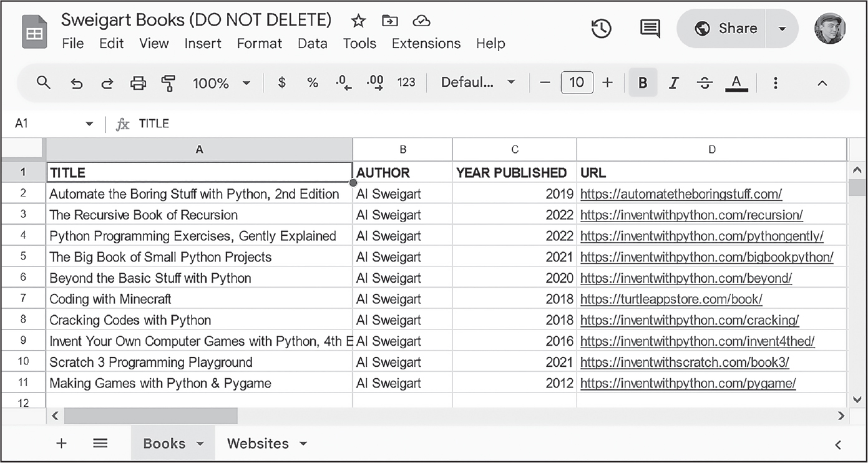Image resolution: width=868 pixels, height=463 pixels.
Task: Increase decimal places
Action: pos(376,83)
